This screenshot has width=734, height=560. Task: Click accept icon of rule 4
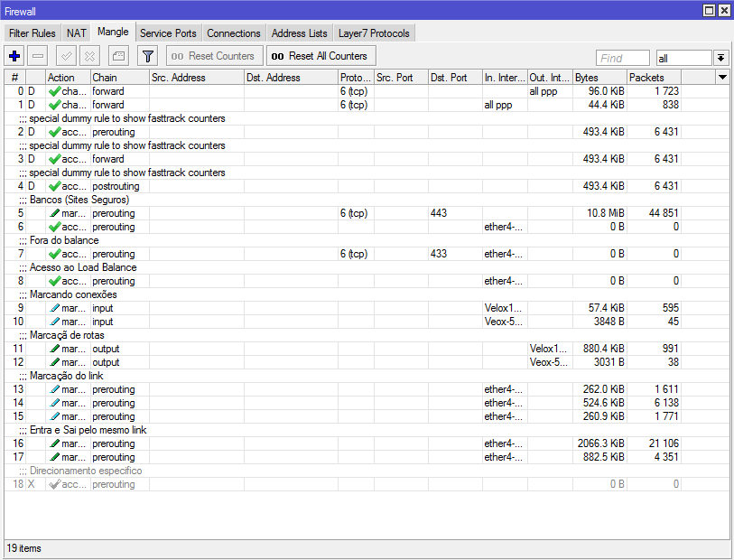click(54, 186)
